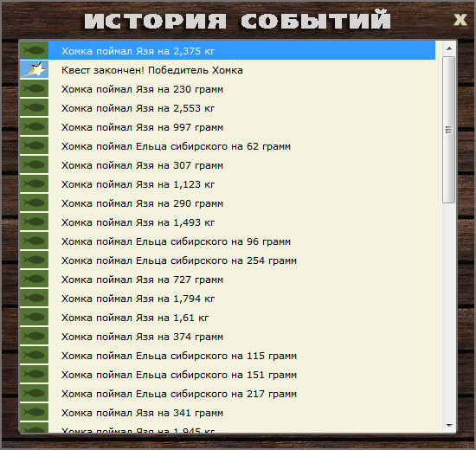Screen dimensions: 476x450
Task: Click the fish icon beside Язя на 1,61 кг
Action: 34,317
